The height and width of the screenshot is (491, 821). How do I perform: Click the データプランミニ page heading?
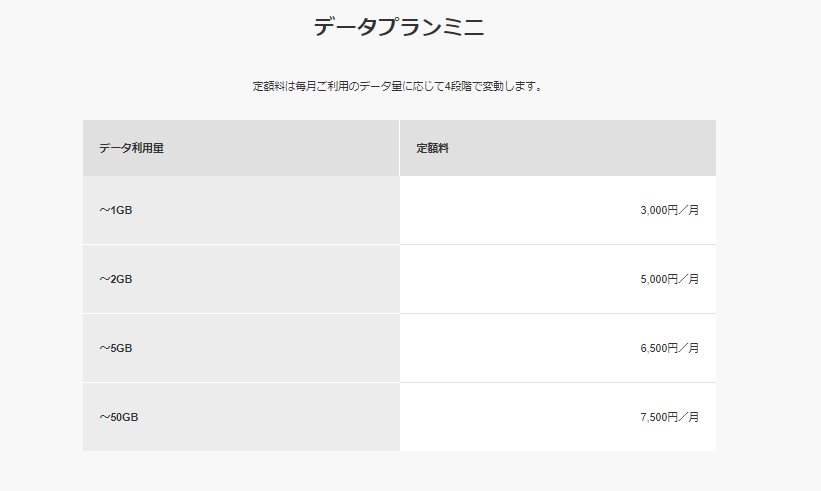(x=399, y=27)
